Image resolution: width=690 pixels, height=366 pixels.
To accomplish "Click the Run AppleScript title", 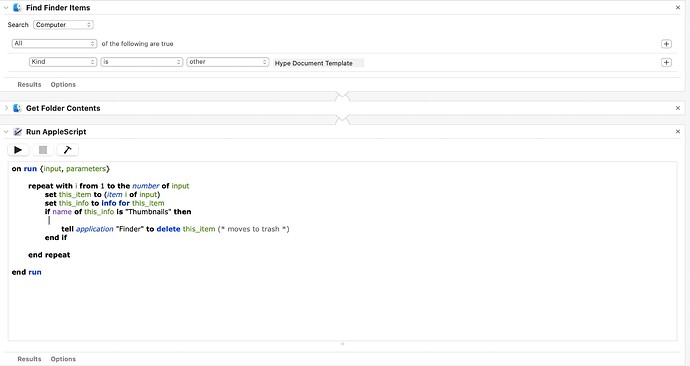I will (x=56, y=132).
